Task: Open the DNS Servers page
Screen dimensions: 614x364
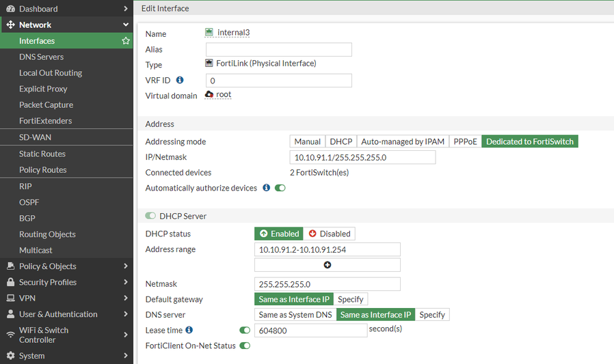Action: (x=41, y=57)
